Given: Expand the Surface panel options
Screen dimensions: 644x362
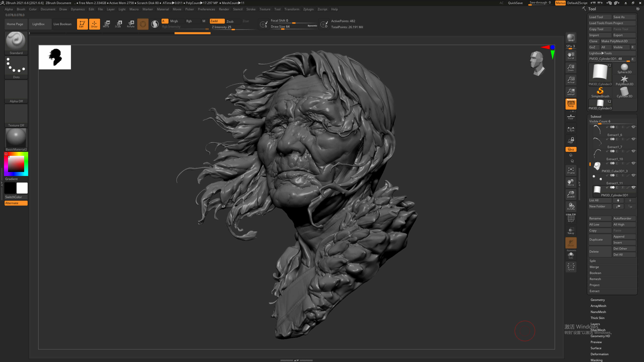Looking at the screenshot, I should tap(596, 348).
